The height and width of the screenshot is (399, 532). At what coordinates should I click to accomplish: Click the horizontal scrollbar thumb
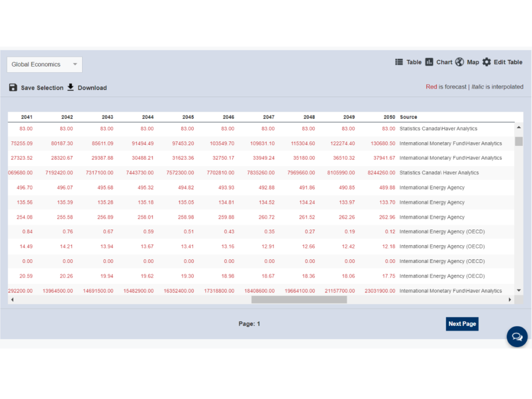(299, 300)
